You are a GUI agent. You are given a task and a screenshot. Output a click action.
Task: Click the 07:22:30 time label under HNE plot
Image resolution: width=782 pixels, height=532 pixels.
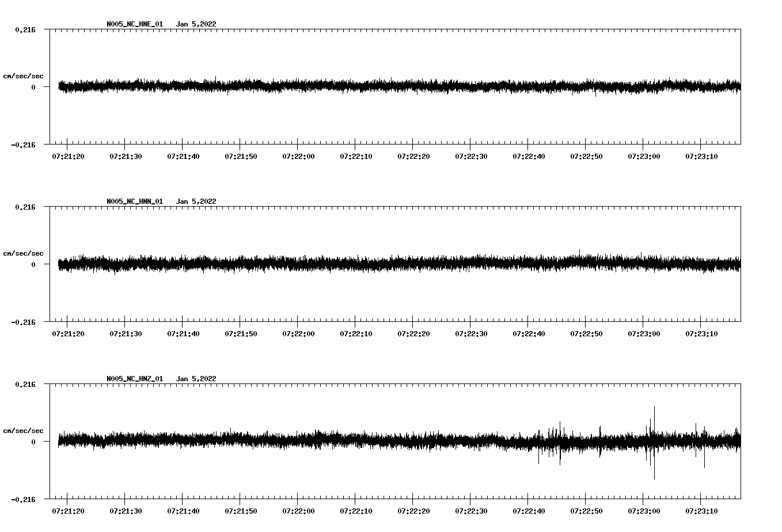[471, 157]
